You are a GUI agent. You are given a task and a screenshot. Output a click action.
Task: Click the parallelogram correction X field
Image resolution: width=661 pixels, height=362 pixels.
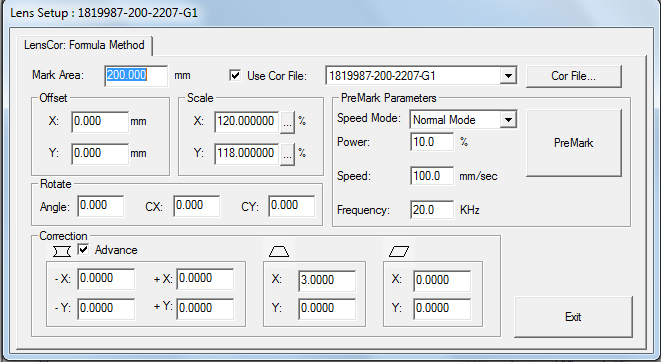point(442,281)
